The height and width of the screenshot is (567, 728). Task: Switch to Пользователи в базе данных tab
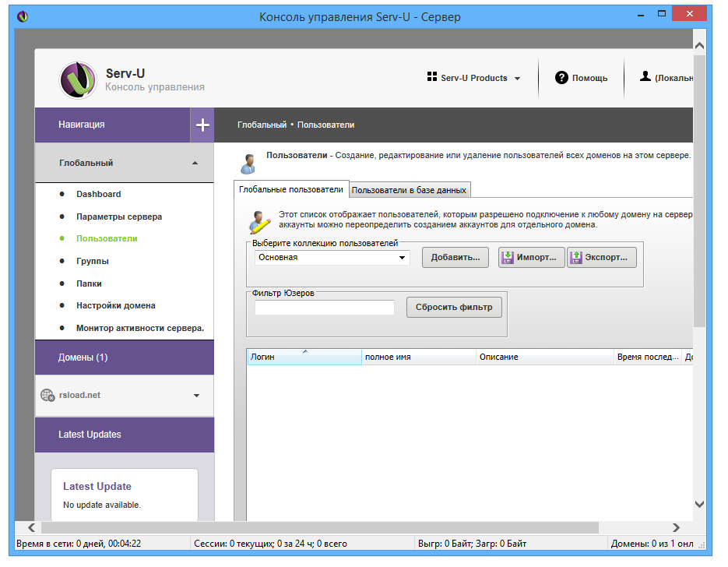click(409, 190)
